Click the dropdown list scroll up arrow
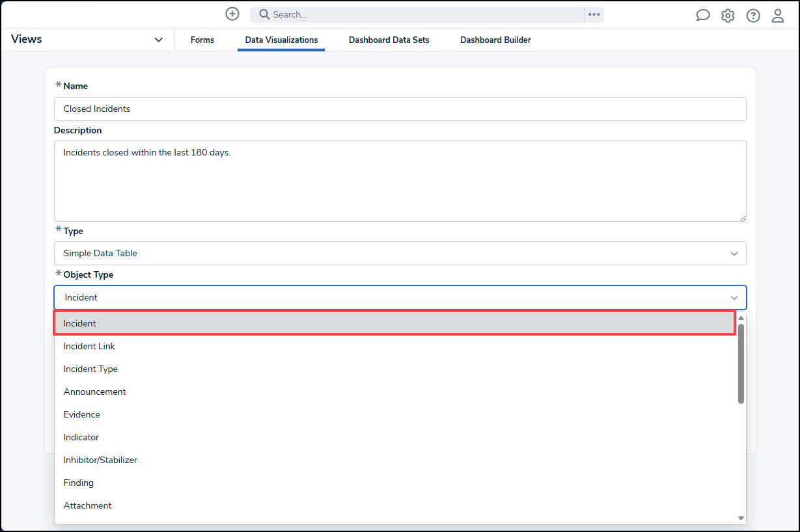800x532 pixels. click(x=741, y=317)
